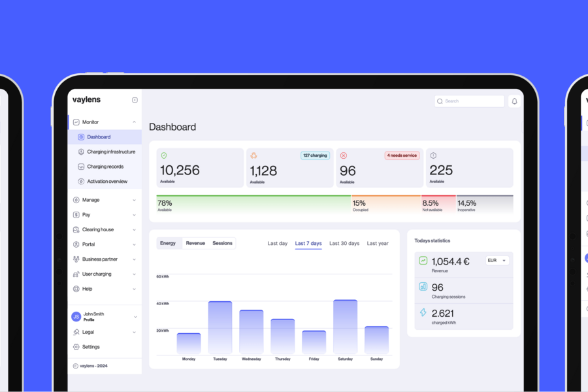
Task: Click the Friday bar in chart
Action: [314, 342]
